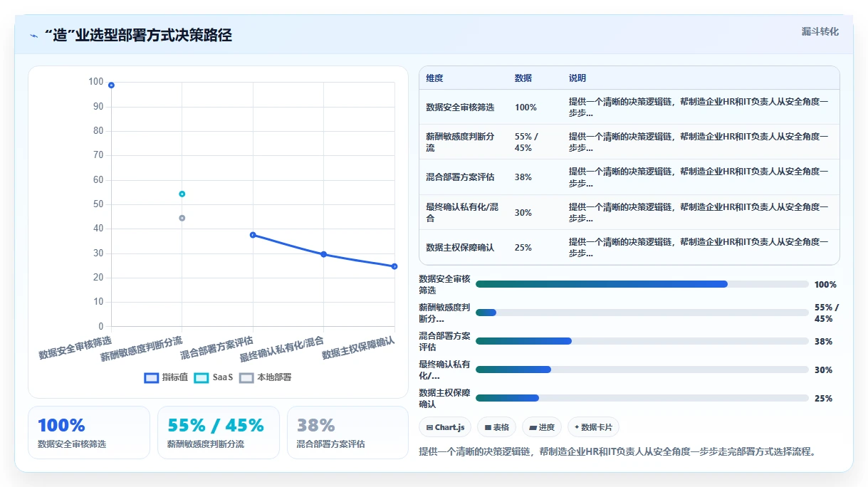The height and width of the screenshot is (487, 868).
Task: Click the 38% value in table
Action: coord(523,177)
